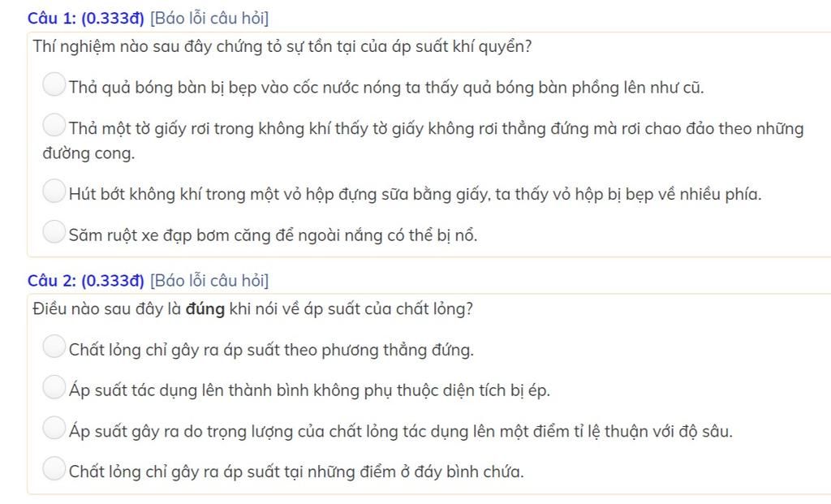Click the wrapped text line 'đường cong.'
Image resolution: width=831 pixels, height=504 pixels.
point(88,153)
